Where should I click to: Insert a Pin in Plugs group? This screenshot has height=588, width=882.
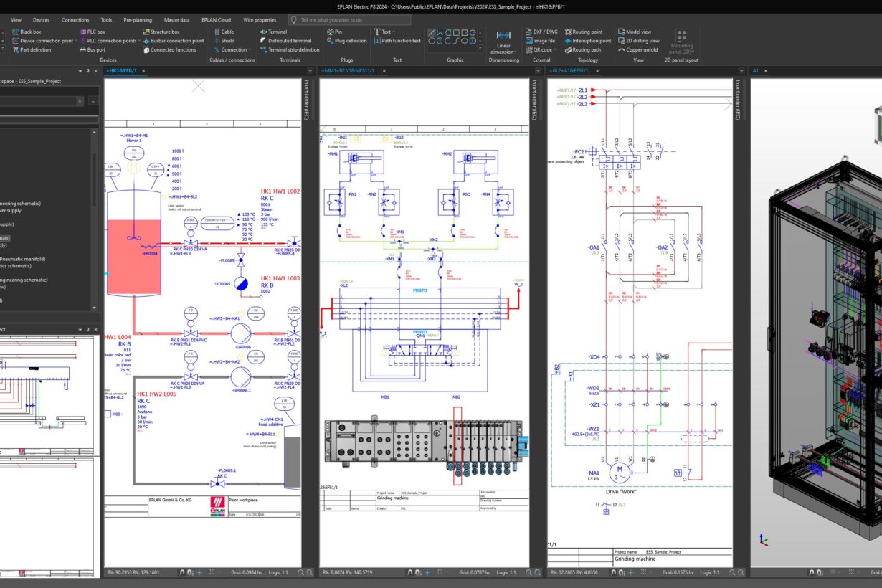pos(334,32)
